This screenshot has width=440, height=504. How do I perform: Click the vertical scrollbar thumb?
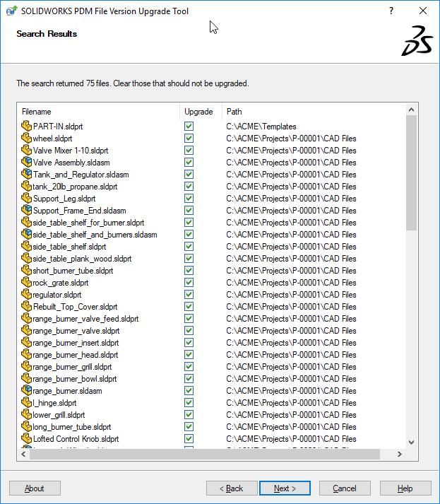412,173
